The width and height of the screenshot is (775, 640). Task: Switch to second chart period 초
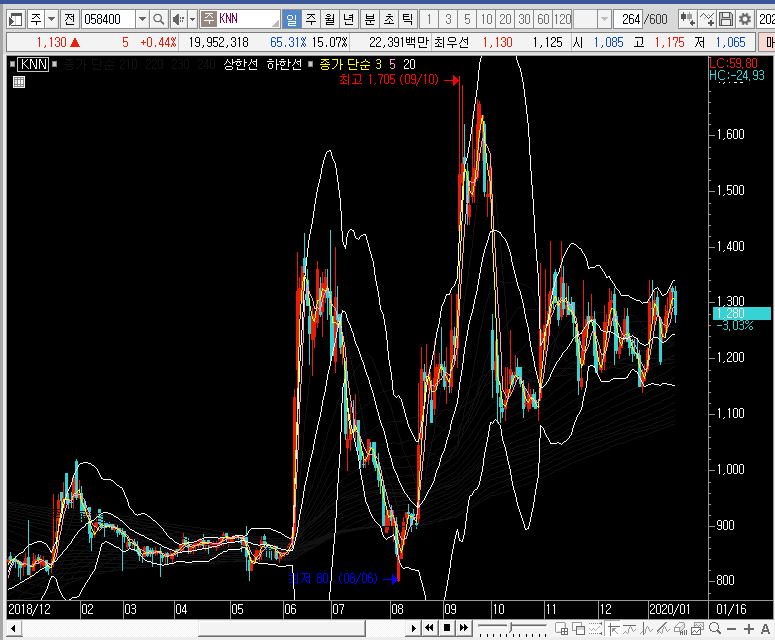coord(389,20)
